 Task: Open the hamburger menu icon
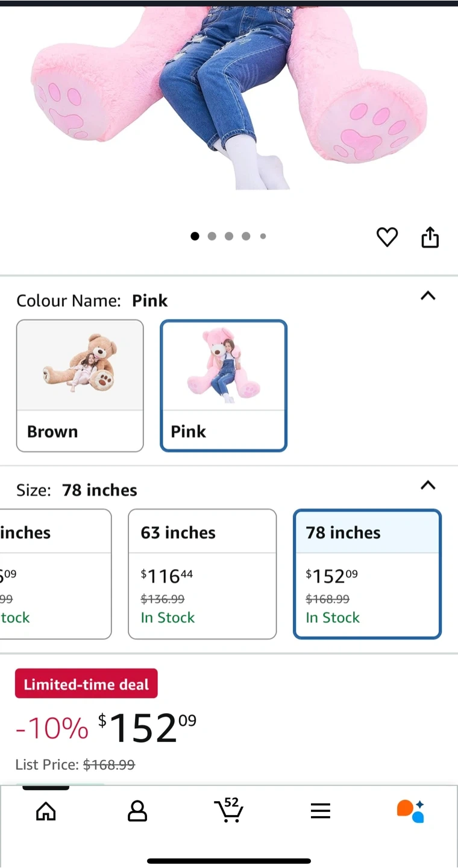[320, 811]
